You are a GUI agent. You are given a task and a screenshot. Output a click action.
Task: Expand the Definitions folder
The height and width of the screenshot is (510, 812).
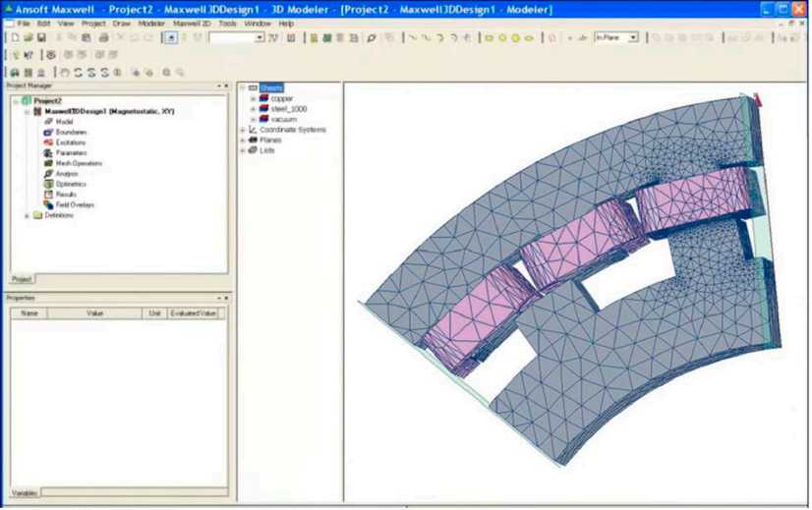click(x=27, y=215)
